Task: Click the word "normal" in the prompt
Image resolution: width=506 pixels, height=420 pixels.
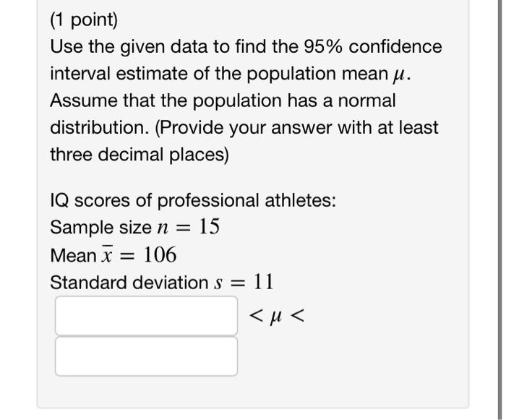Action: (x=366, y=100)
